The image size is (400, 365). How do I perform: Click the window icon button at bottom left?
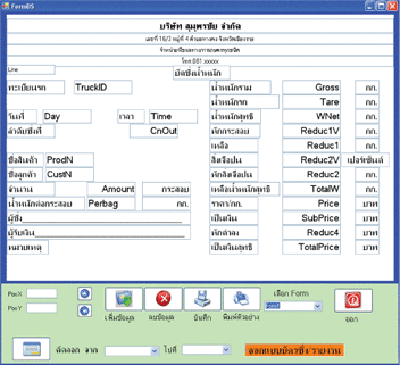click(x=31, y=349)
